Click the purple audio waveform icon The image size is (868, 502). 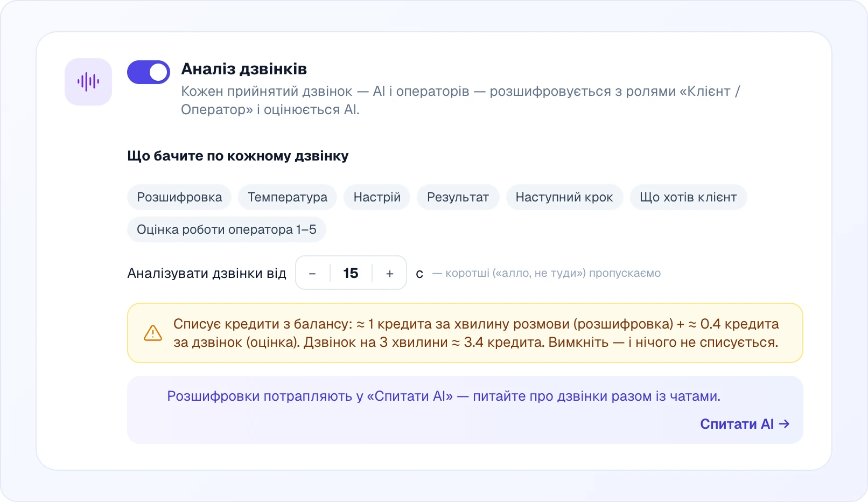pos(88,82)
